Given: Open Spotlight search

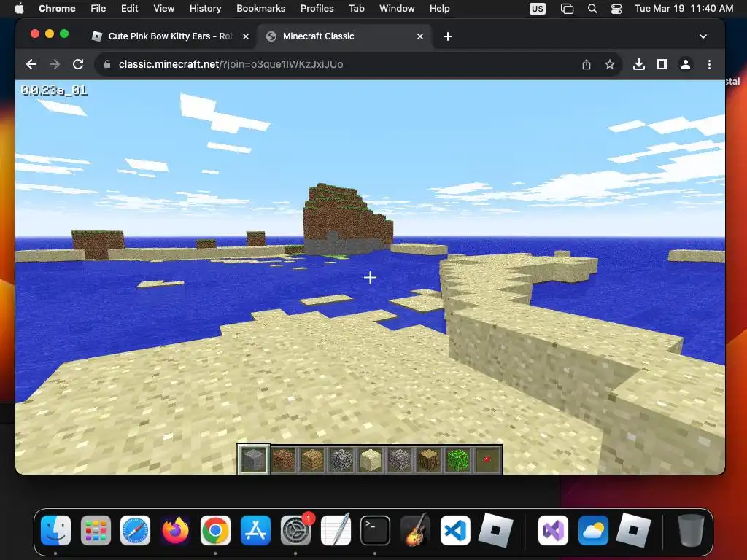Looking at the screenshot, I should pos(592,9).
